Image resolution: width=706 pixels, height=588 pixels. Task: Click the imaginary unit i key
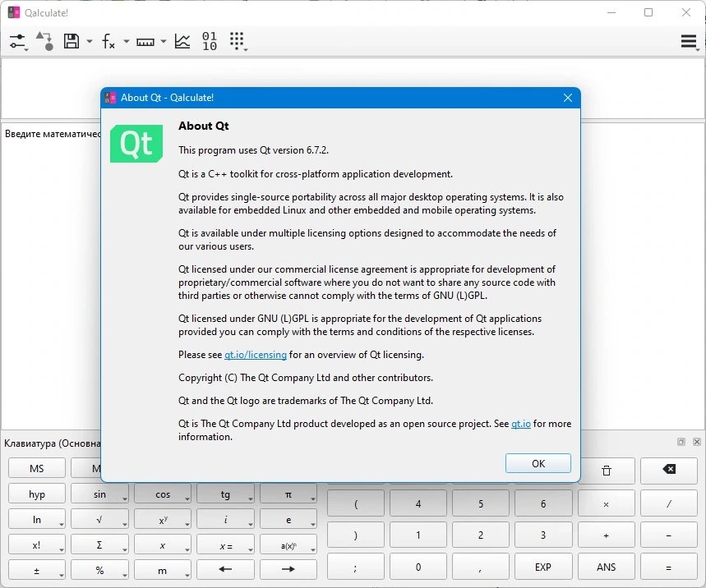pyautogui.click(x=225, y=519)
